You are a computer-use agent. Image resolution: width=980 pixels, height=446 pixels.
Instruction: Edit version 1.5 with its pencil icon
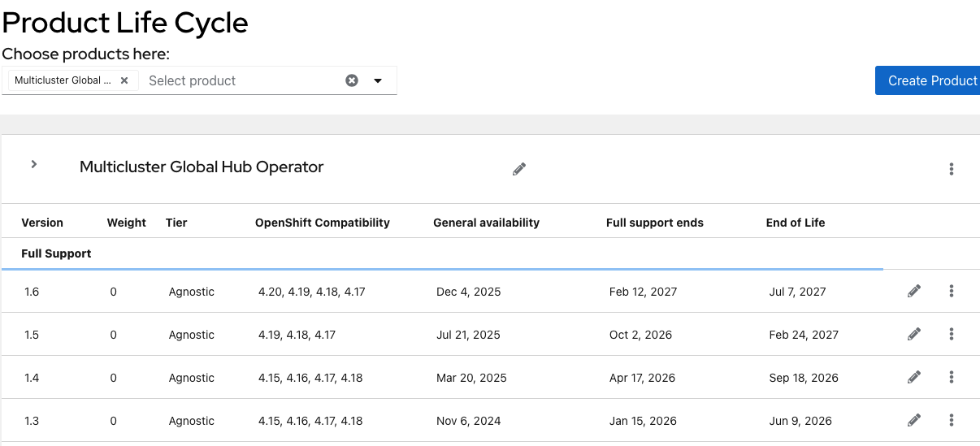[914, 334]
